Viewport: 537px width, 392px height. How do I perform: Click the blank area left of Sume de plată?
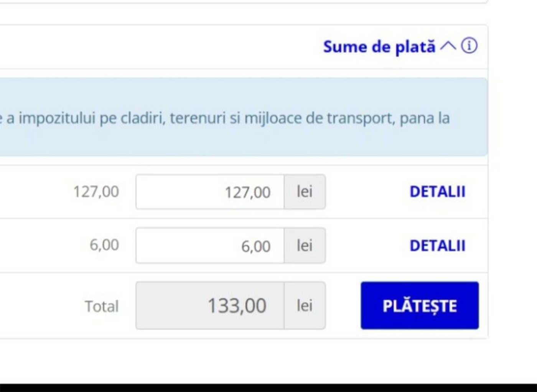[153, 47]
